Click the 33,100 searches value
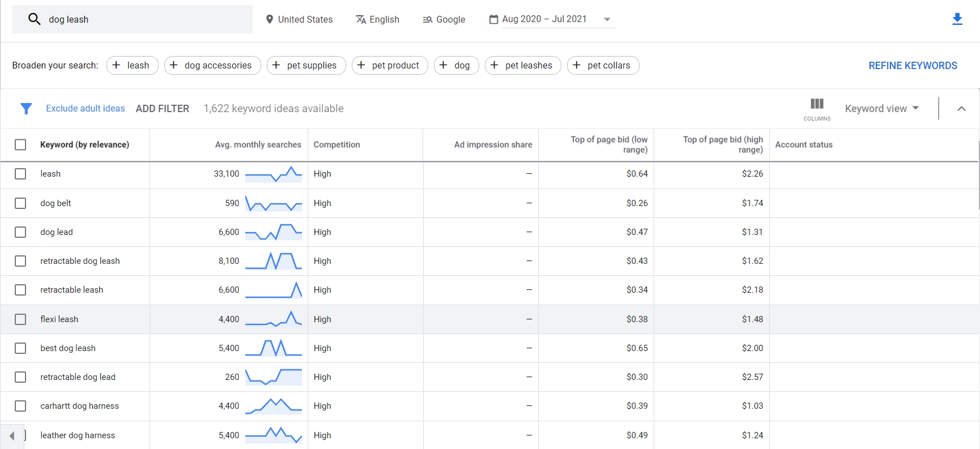Viewport: 980px width, 449px height. click(x=227, y=174)
